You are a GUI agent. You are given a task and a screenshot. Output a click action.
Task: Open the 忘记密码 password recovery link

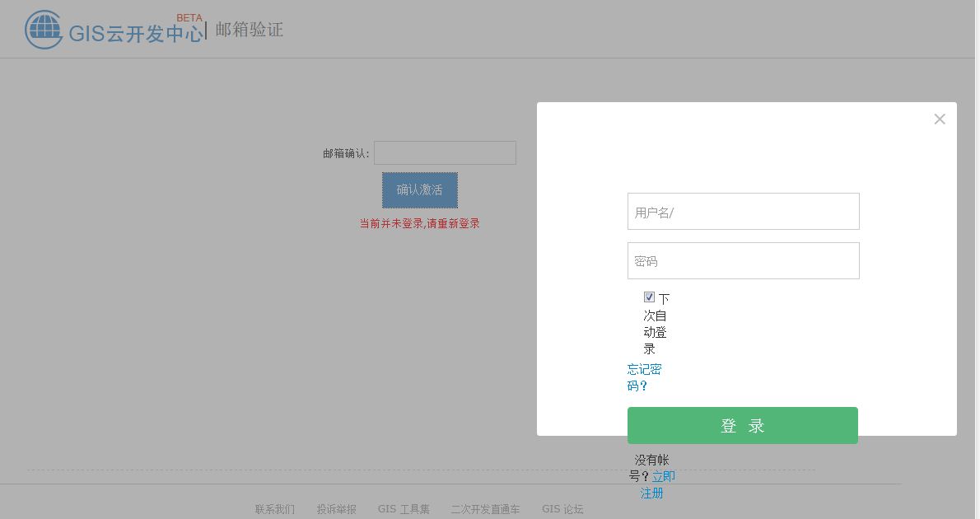pos(644,377)
